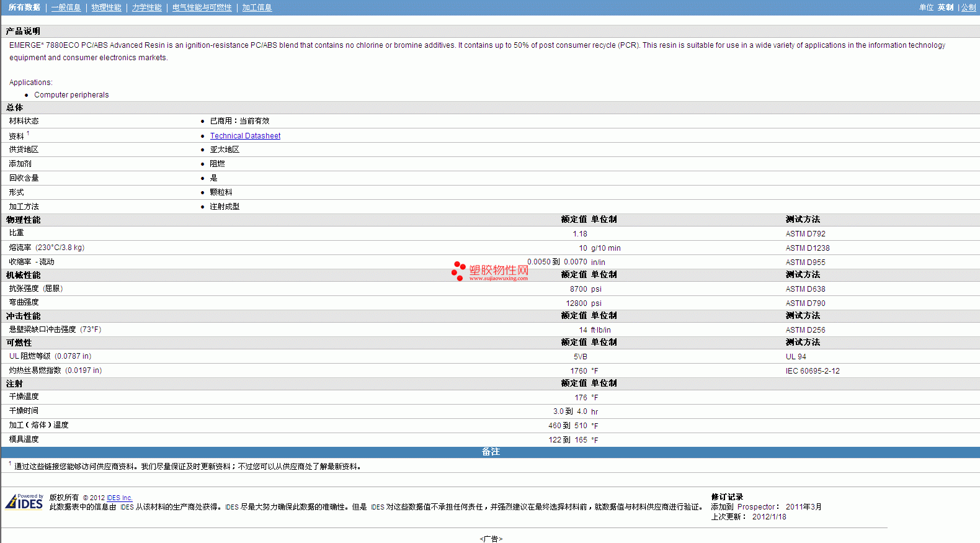Click the 修订记录 heading
980x543 pixels.
click(727, 497)
